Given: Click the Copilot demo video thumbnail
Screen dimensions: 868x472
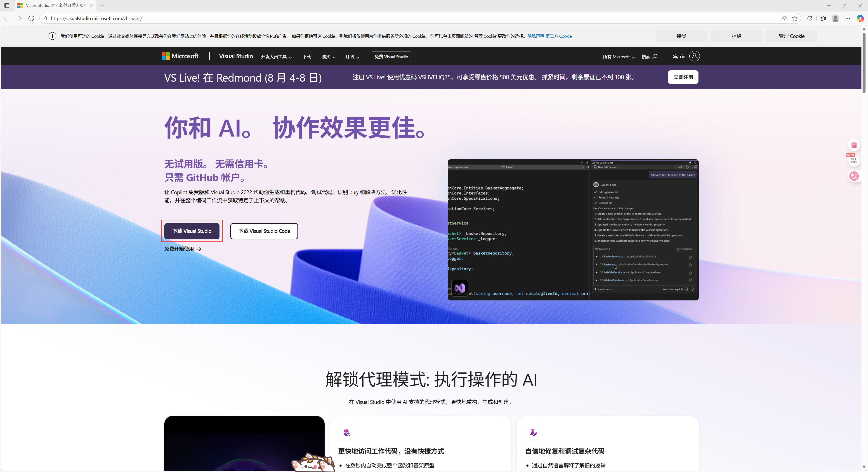Looking at the screenshot, I should click(x=573, y=230).
